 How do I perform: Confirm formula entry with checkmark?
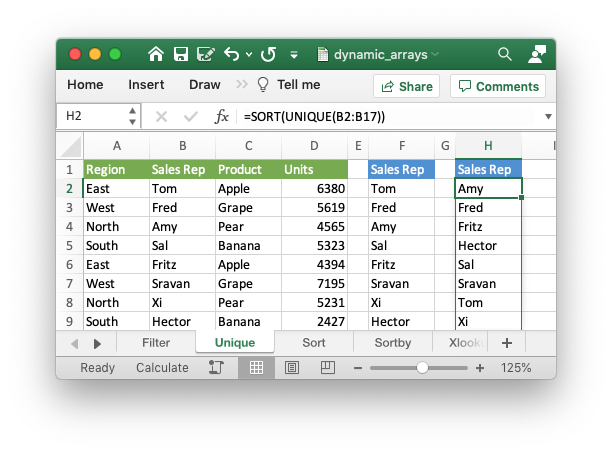(190, 116)
